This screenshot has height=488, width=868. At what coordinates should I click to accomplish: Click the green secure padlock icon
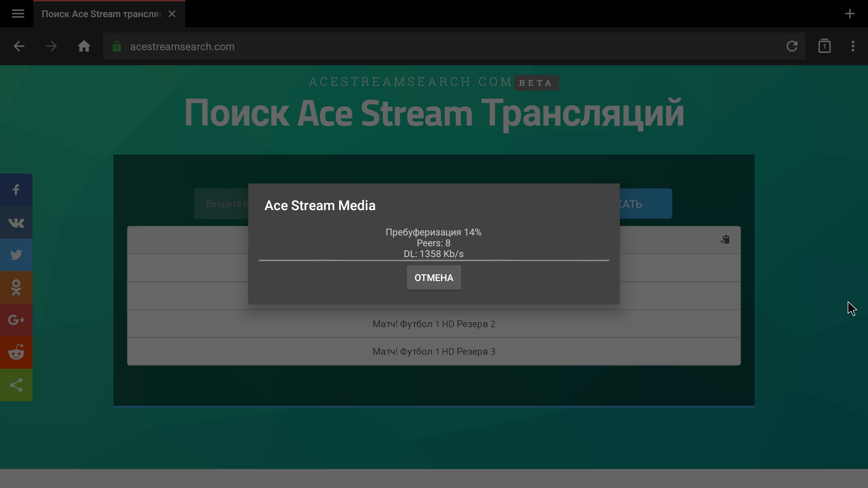pyautogui.click(x=117, y=46)
